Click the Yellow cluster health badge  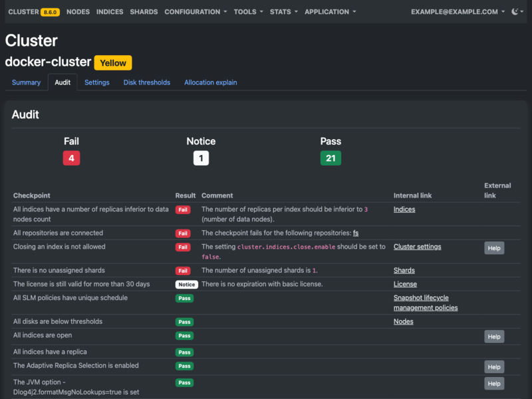click(112, 63)
